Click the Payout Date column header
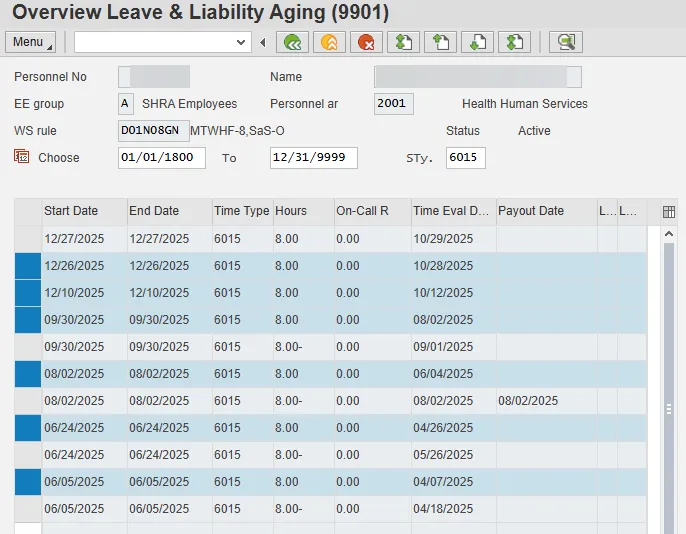Viewport: 686px width, 534px height. pyautogui.click(x=531, y=211)
